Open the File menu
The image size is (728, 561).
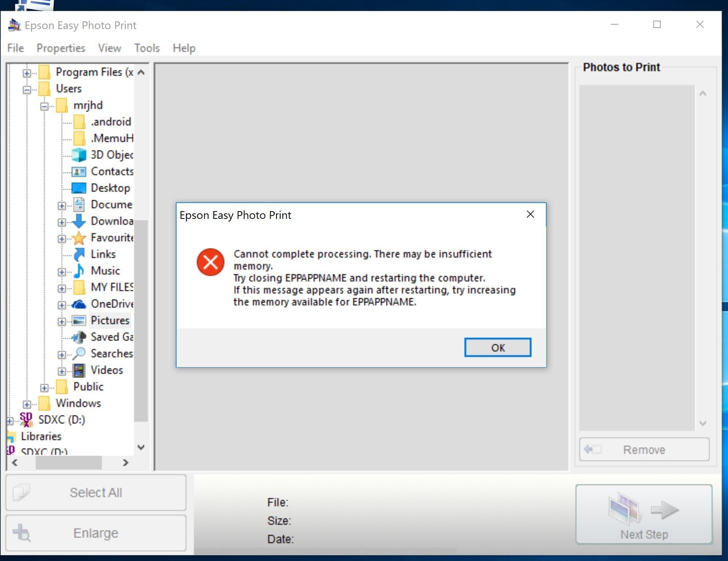(15, 48)
